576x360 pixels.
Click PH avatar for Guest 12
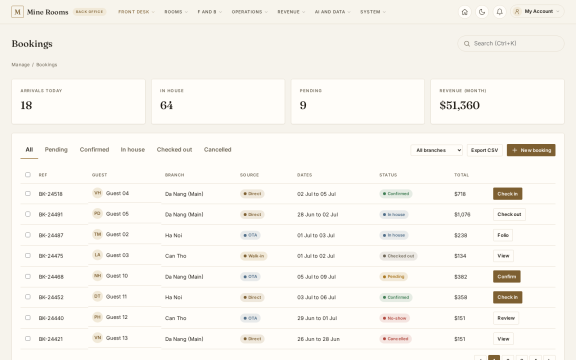point(97,317)
